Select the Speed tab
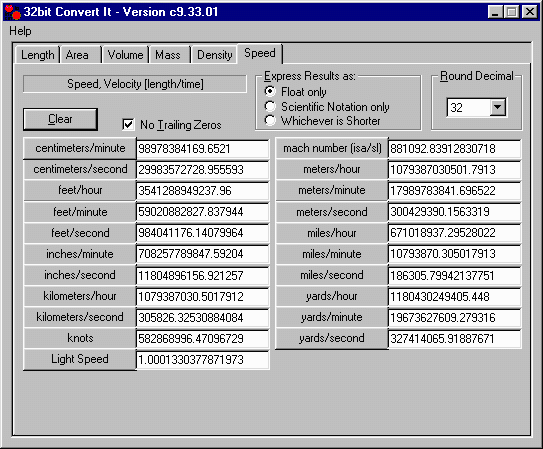The height and width of the screenshot is (449, 543). coord(260,53)
